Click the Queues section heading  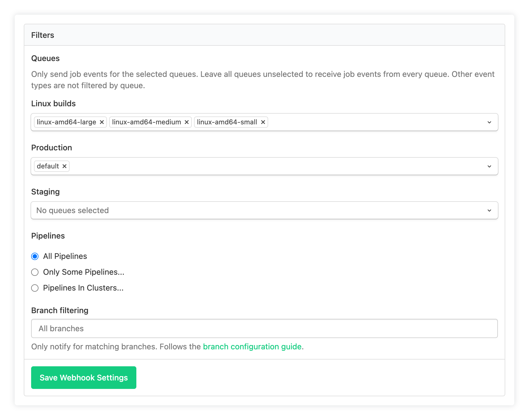[46, 58]
